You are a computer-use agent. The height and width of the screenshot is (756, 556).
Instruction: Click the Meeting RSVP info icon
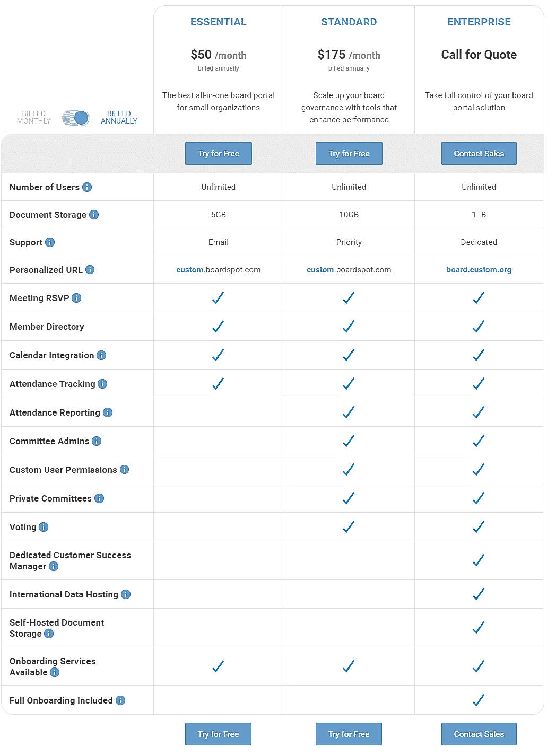(x=76, y=298)
